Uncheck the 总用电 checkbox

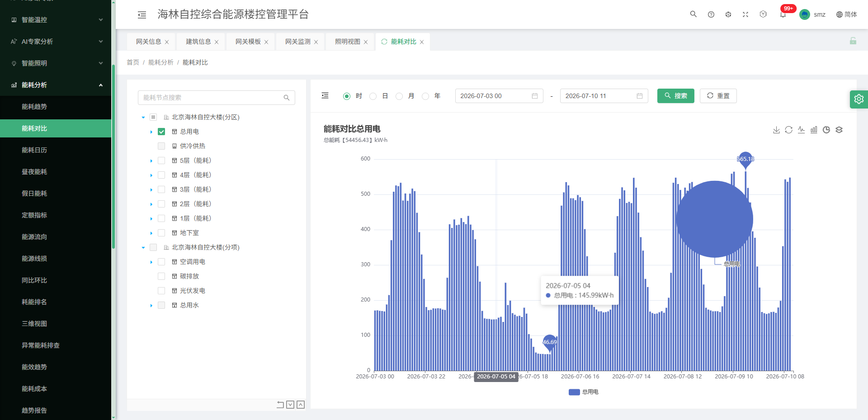(x=161, y=132)
